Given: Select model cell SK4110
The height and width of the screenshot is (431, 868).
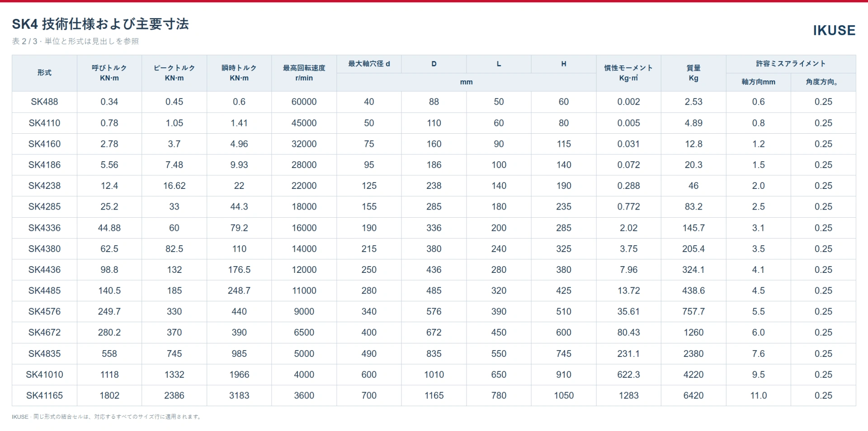Looking at the screenshot, I should tap(44, 123).
